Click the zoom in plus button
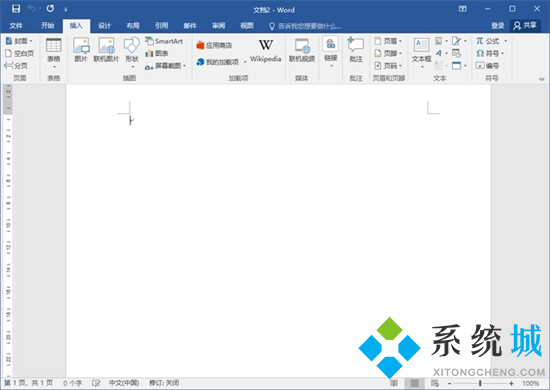 tap(511, 383)
